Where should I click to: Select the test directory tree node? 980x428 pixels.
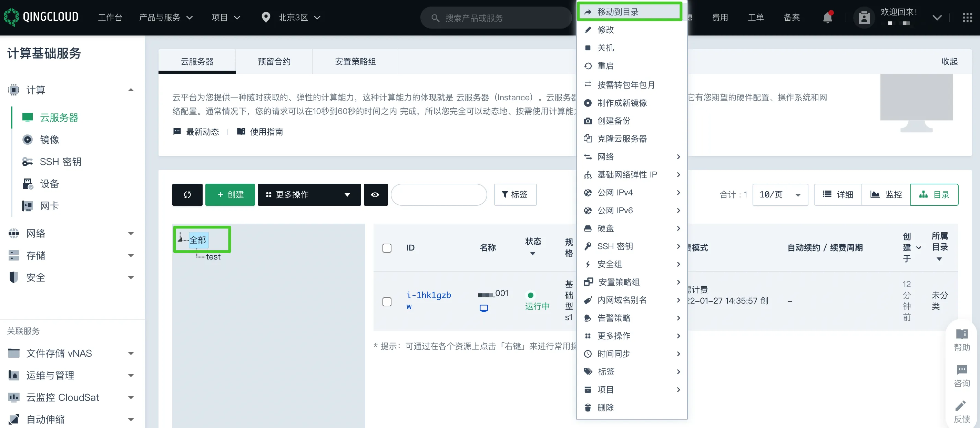click(213, 256)
